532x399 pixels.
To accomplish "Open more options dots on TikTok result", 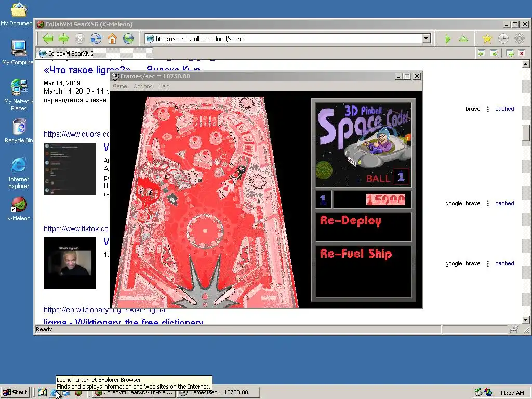I will click(487, 263).
